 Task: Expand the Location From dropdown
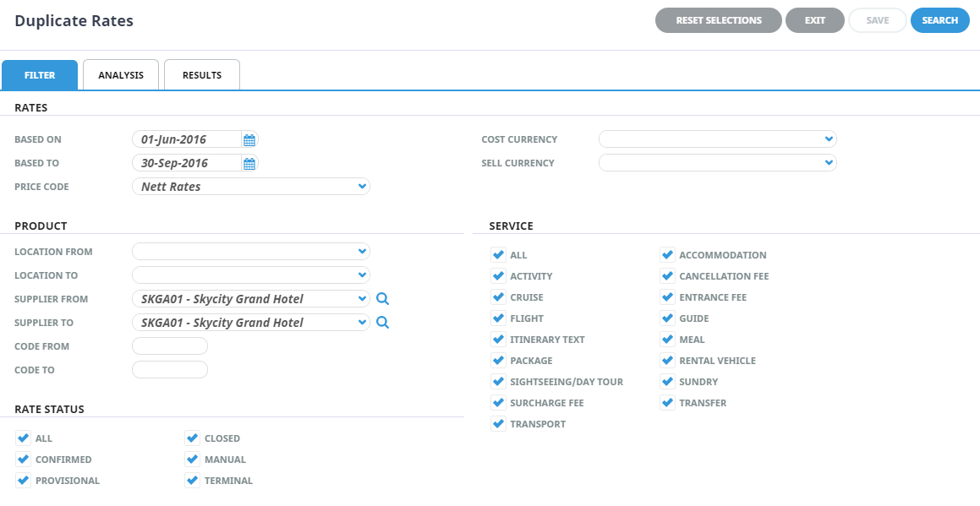(250, 252)
